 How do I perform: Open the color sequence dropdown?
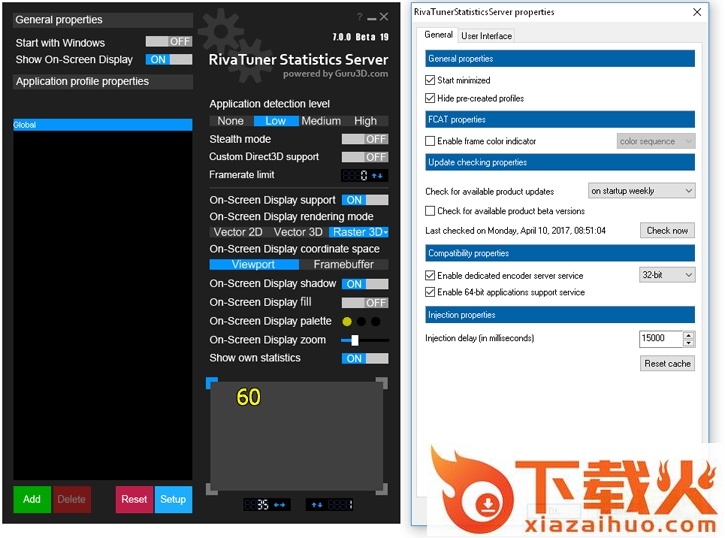656,141
